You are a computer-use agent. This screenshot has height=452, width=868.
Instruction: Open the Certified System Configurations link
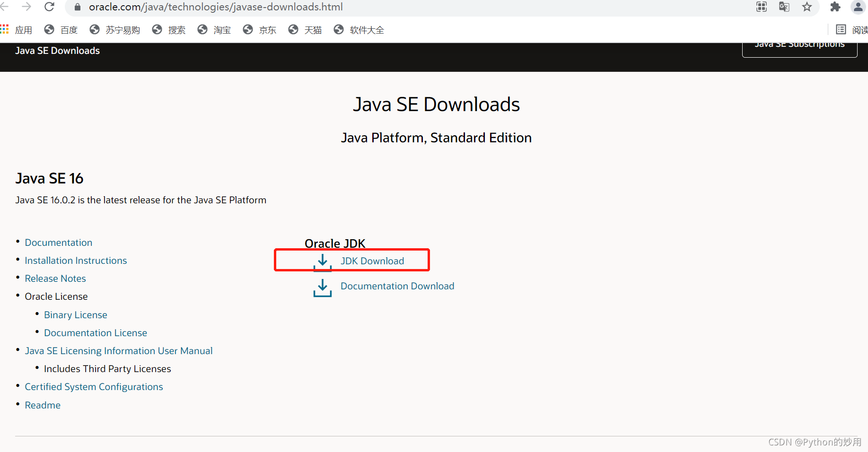tap(94, 387)
